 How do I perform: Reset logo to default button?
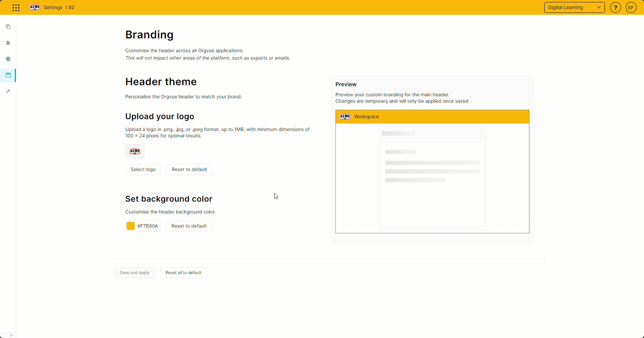coord(189,169)
